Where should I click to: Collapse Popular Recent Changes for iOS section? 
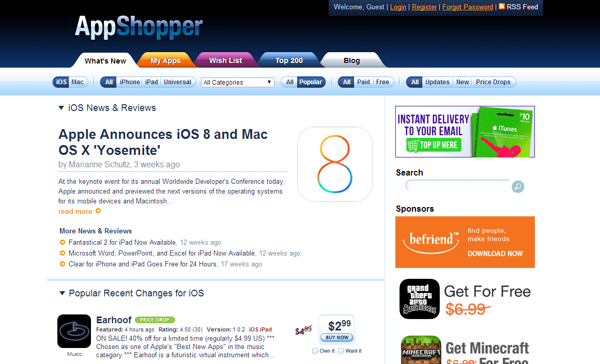coord(63,293)
